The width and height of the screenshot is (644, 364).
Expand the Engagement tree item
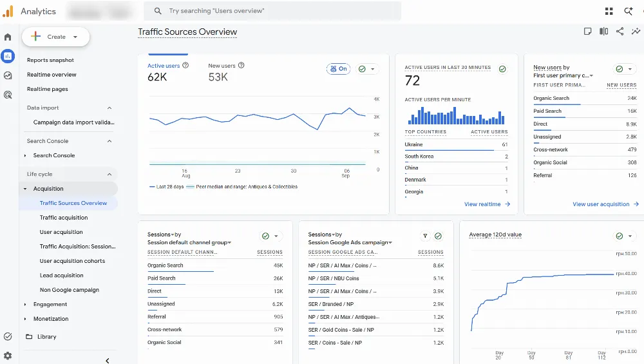click(25, 305)
